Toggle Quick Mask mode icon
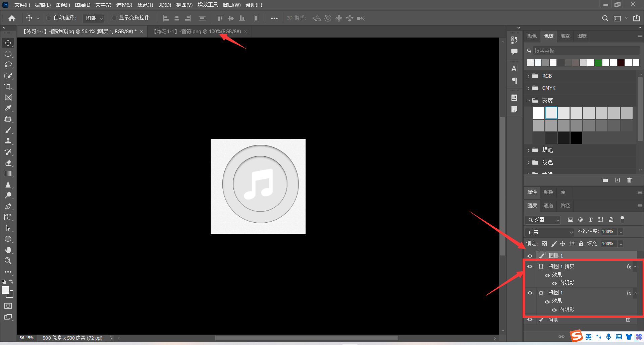Viewport: 644px width, 345px height. [8, 306]
